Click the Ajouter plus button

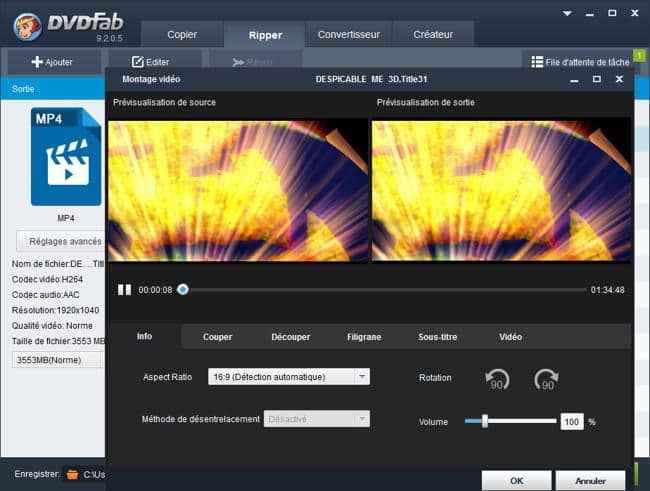[52, 62]
